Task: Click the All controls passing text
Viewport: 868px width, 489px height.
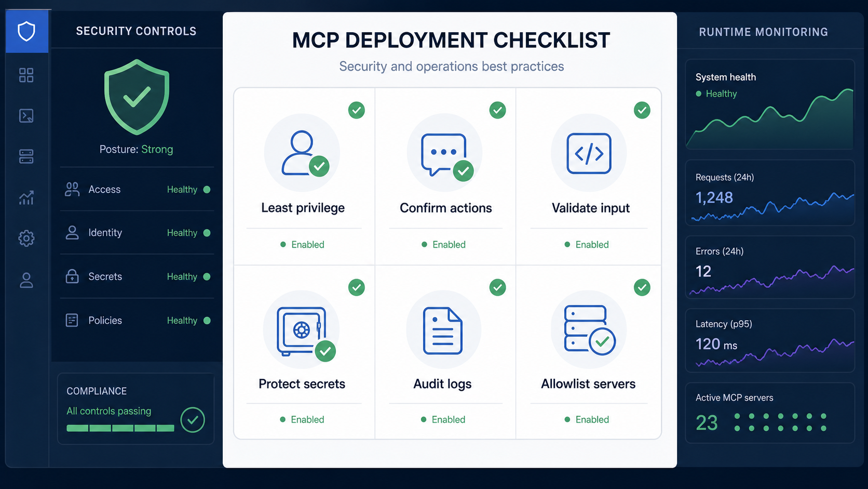Action: [109, 411]
